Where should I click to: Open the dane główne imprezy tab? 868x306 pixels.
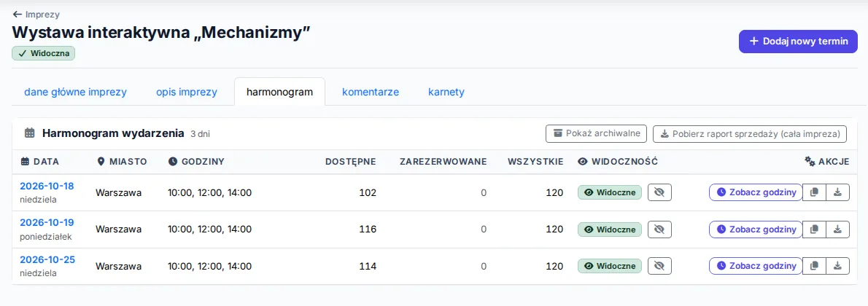(75, 92)
